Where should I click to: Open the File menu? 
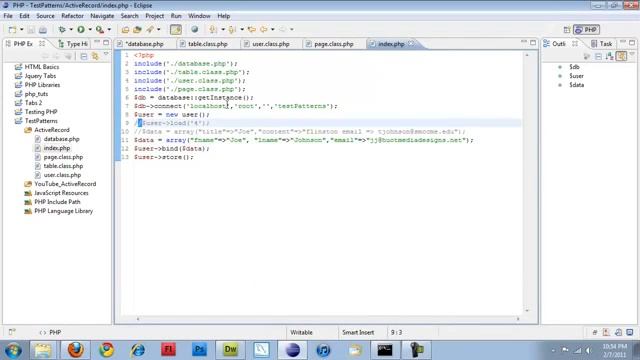pyautogui.click(x=8, y=16)
